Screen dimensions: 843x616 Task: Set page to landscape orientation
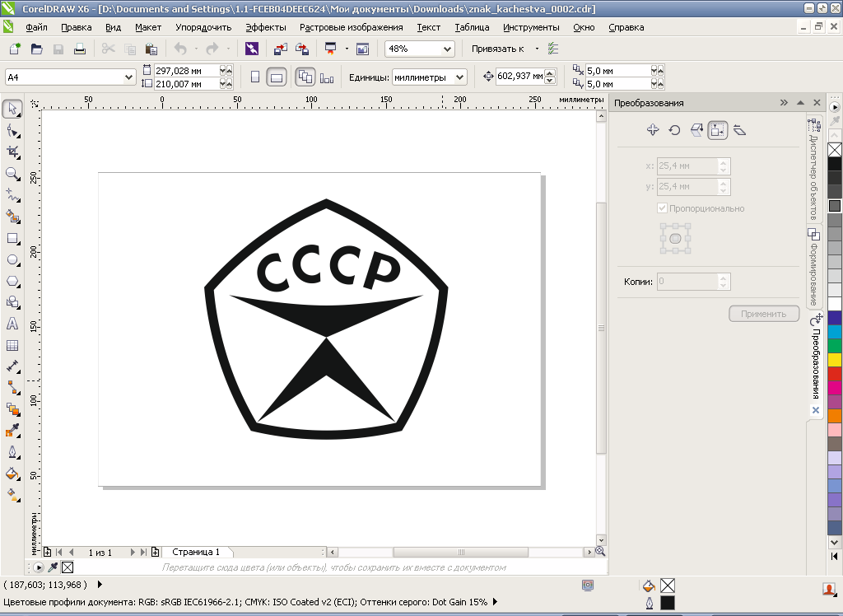coord(277,77)
